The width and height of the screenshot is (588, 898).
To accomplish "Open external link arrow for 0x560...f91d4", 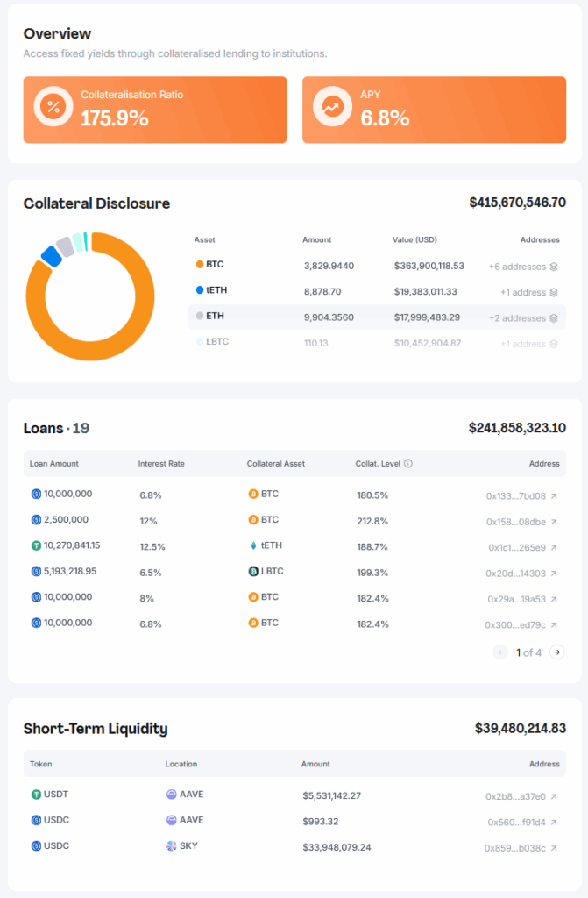I will point(554,823).
